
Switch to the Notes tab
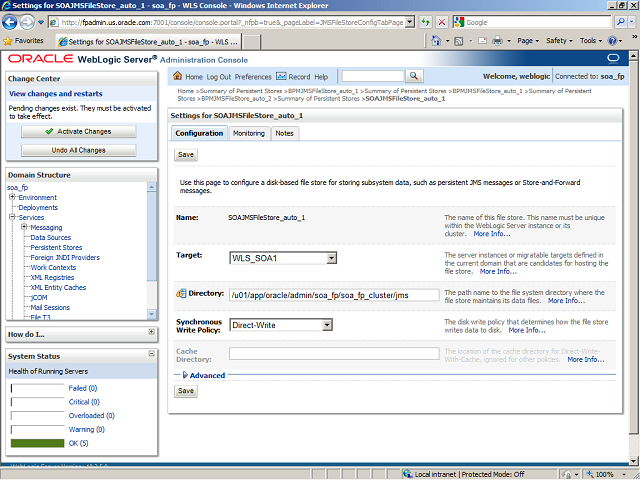(x=284, y=133)
